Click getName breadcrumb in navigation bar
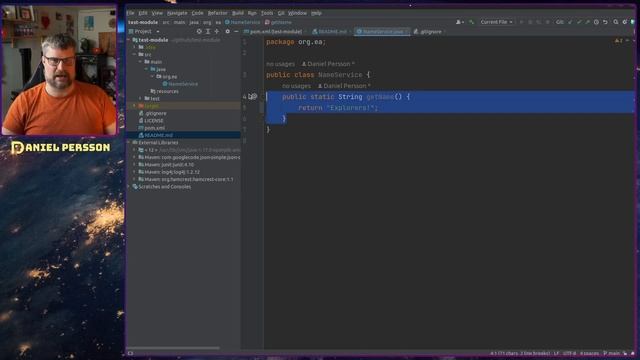 (x=278, y=22)
